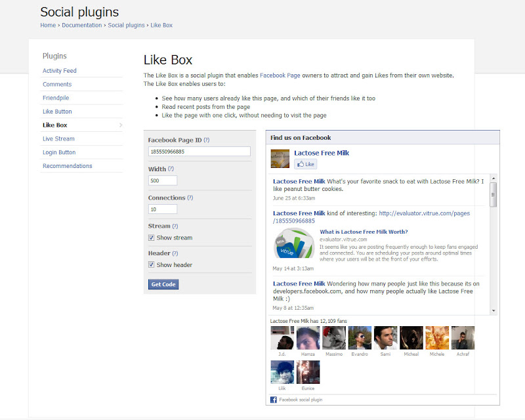The height and width of the screenshot is (420, 525).
Task: Open help tooltip next to Stream
Action: 175,226
